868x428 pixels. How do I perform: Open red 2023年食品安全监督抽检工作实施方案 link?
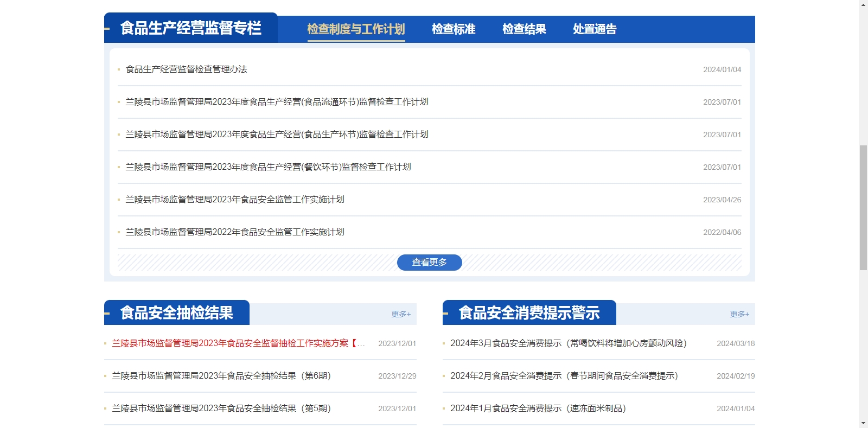pos(238,343)
